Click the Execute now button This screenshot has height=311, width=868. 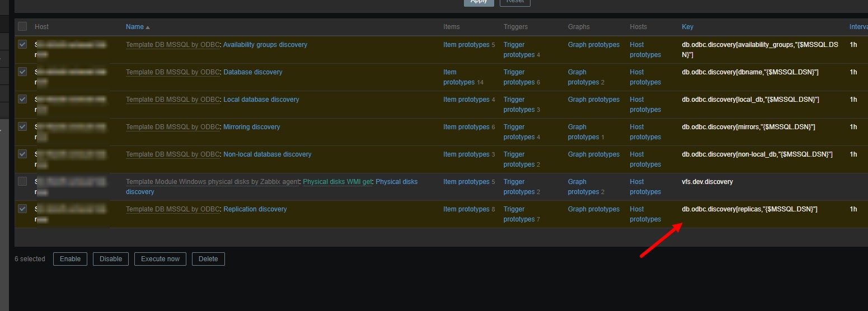[x=160, y=259]
